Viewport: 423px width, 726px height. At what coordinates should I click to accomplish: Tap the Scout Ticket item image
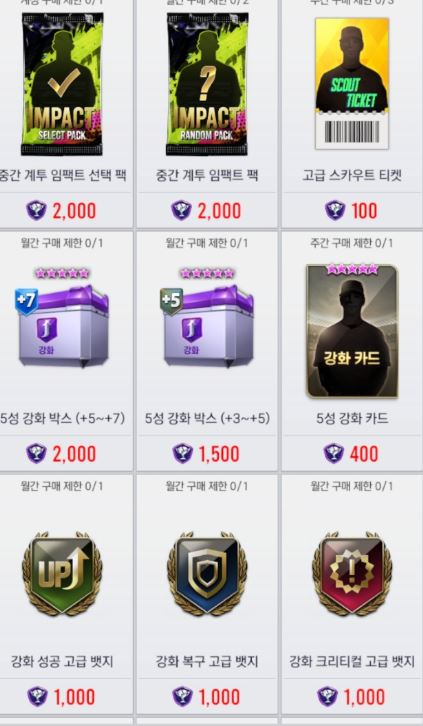point(352,84)
